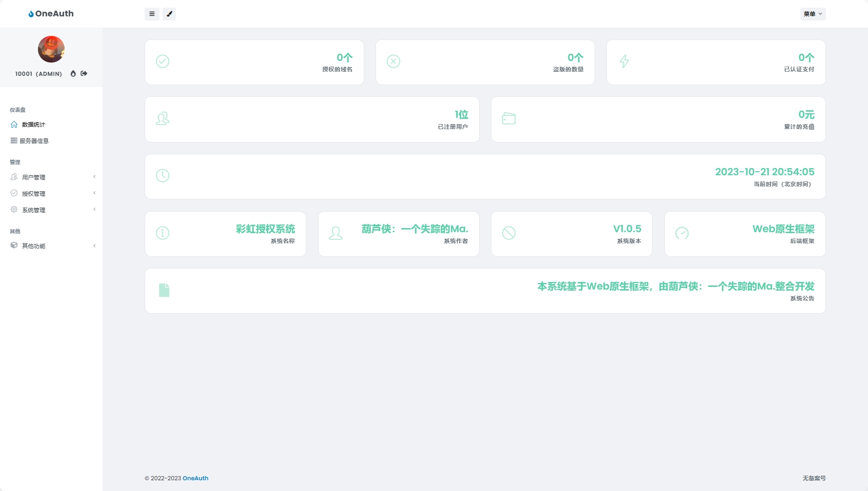This screenshot has width=868, height=491.
Task: Select the 其他功能 menu label
Action: [x=34, y=246]
